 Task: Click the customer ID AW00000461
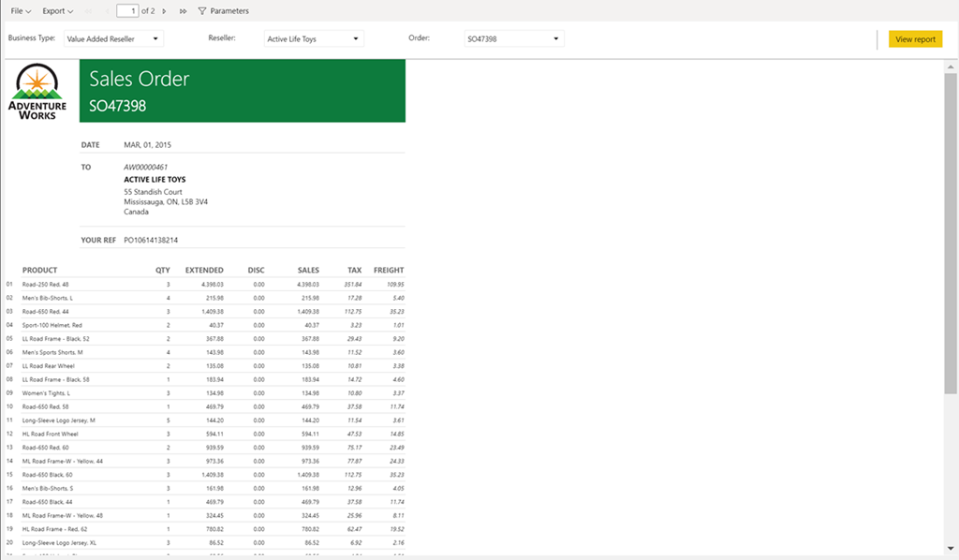coord(145,167)
